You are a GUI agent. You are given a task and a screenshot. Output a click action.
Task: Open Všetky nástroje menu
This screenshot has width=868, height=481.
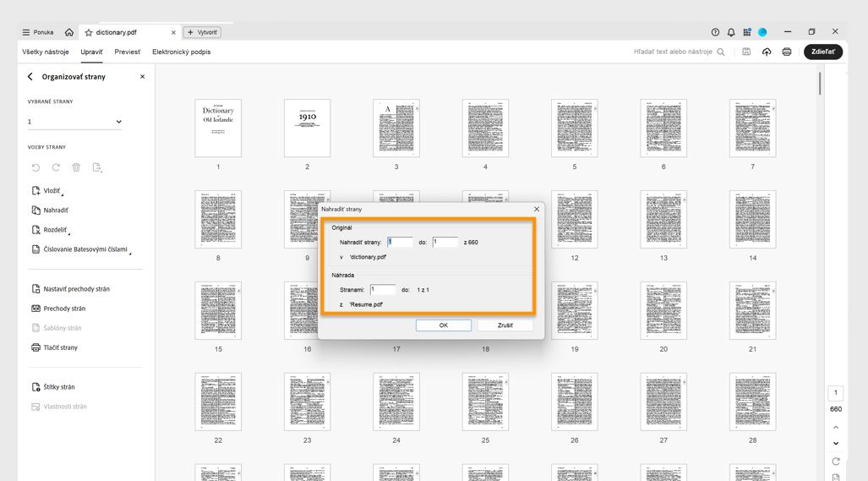[46, 52]
